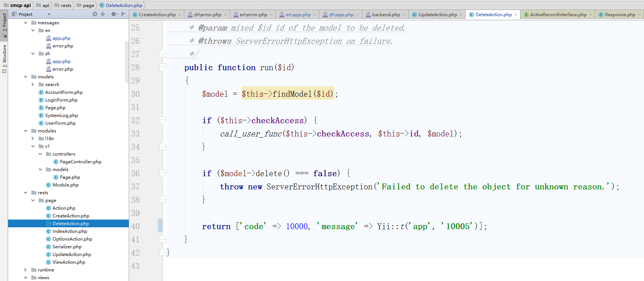The image size is (644, 281).
Task: Close the Response.php editor tab
Action: pyautogui.click(x=639, y=15)
